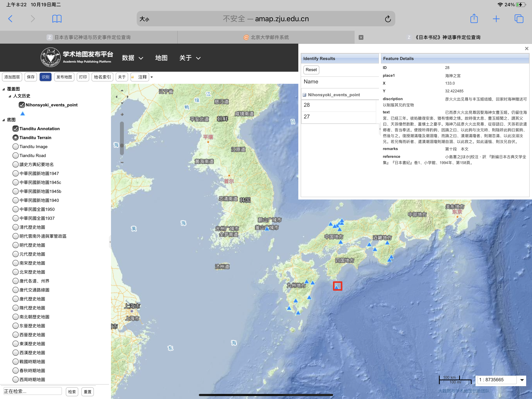Open Safari bookmarks book icon
The image size is (532, 399).
[x=57, y=19]
